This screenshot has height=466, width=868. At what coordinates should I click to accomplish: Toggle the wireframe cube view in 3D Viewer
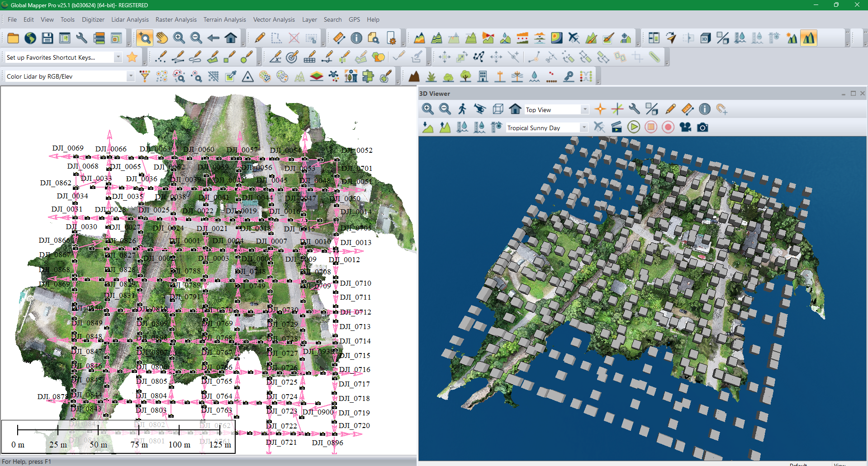(497, 109)
